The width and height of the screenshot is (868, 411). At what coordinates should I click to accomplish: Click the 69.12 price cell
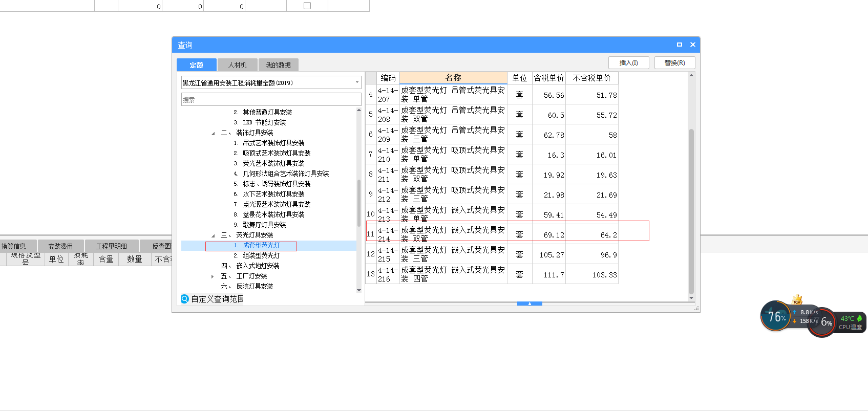click(549, 234)
